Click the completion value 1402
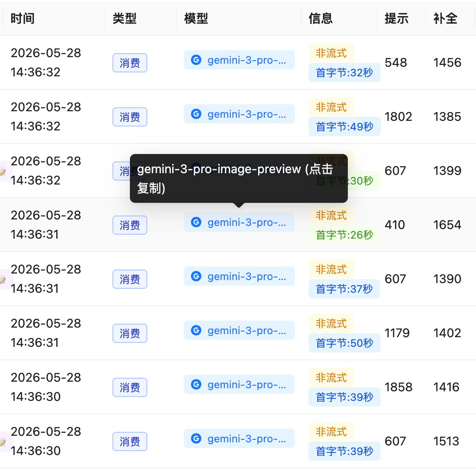The image size is (476, 472). coord(448,333)
